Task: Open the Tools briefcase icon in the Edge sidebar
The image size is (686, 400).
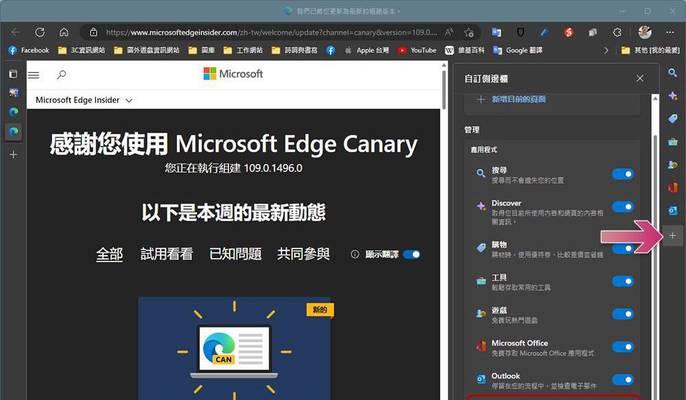Action: point(672,142)
